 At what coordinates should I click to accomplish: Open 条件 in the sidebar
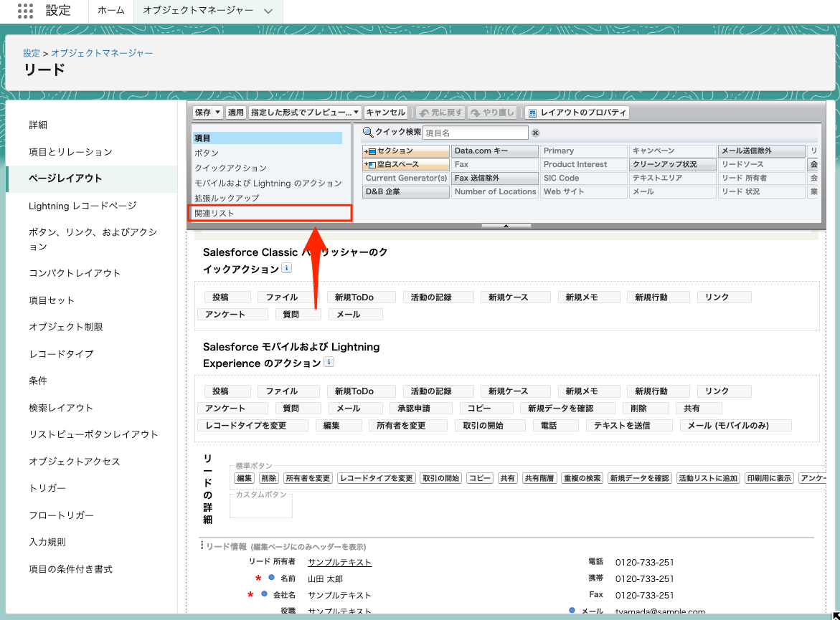(x=38, y=381)
